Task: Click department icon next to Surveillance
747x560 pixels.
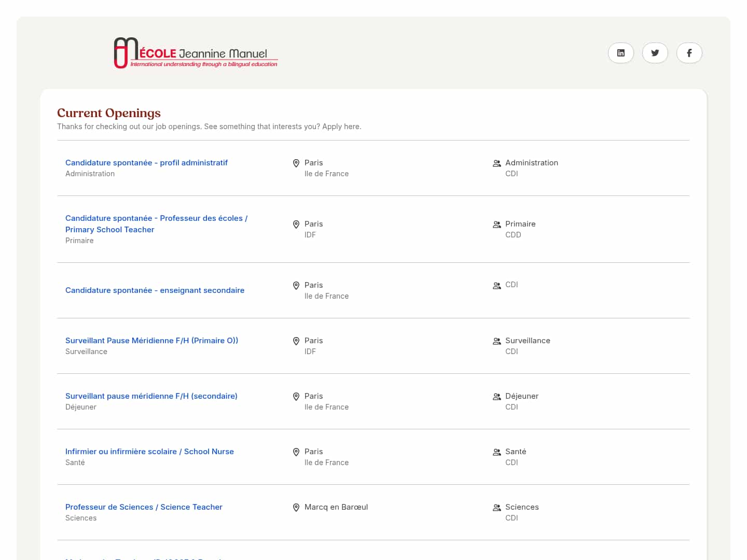Action: point(496,341)
